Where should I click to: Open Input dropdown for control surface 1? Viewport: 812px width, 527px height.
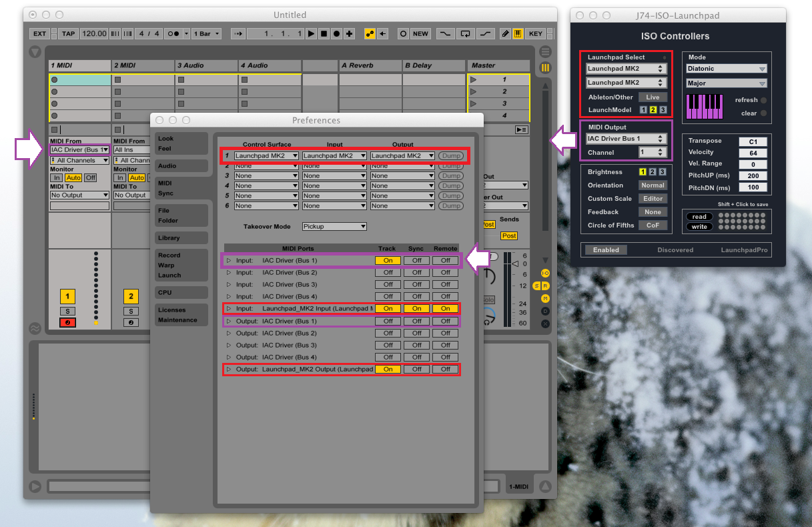coord(334,155)
